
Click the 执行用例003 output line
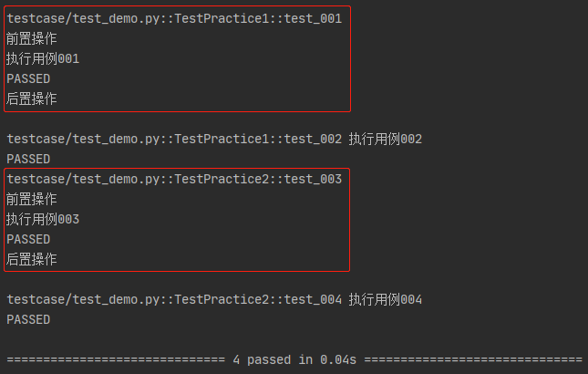tap(43, 219)
